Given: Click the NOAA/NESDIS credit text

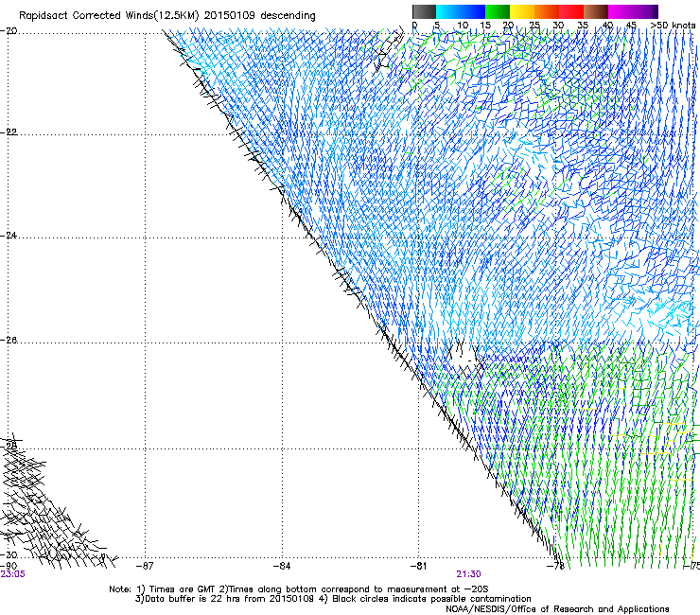Looking at the screenshot, I should [x=557, y=609].
